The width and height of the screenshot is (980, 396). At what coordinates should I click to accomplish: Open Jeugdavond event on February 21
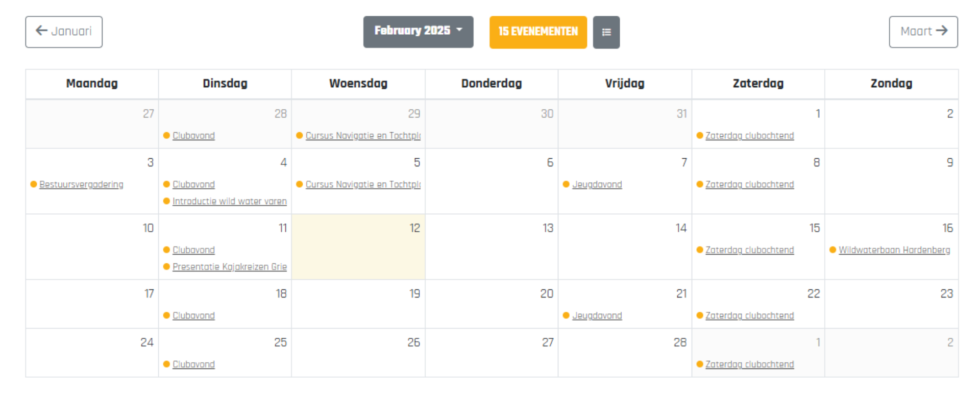pos(597,315)
